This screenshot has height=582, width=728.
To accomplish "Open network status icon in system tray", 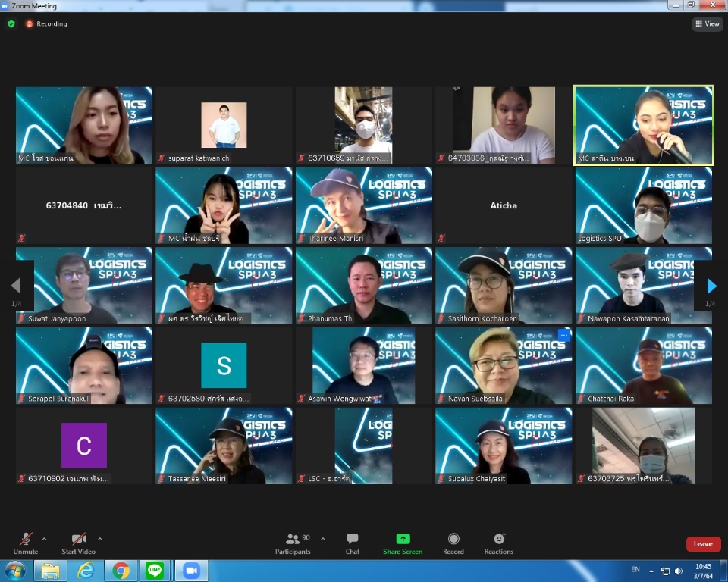I will [x=665, y=571].
